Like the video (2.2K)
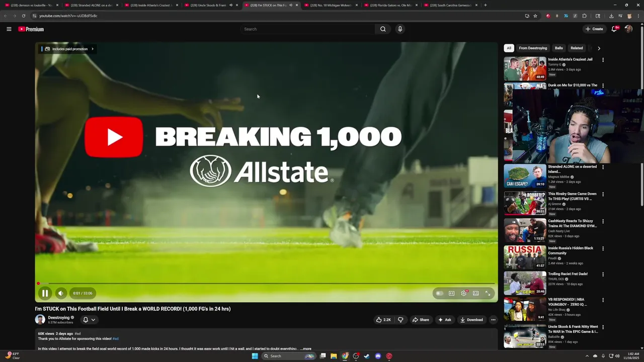Image resolution: width=644 pixels, height=362 pixels. 383,320
